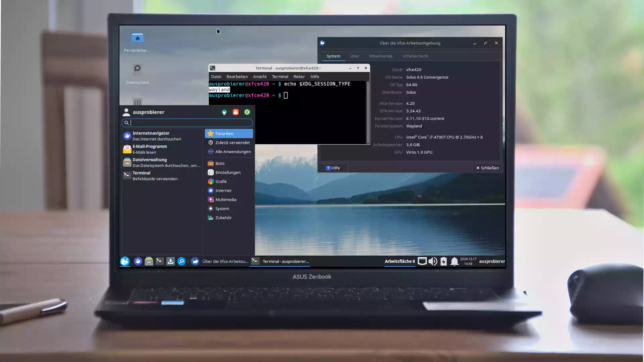Image resolution: width=644 pixels, height=362 pixels.
Task: Open the Reiter menu in Terminal
Action: point(299,76)
